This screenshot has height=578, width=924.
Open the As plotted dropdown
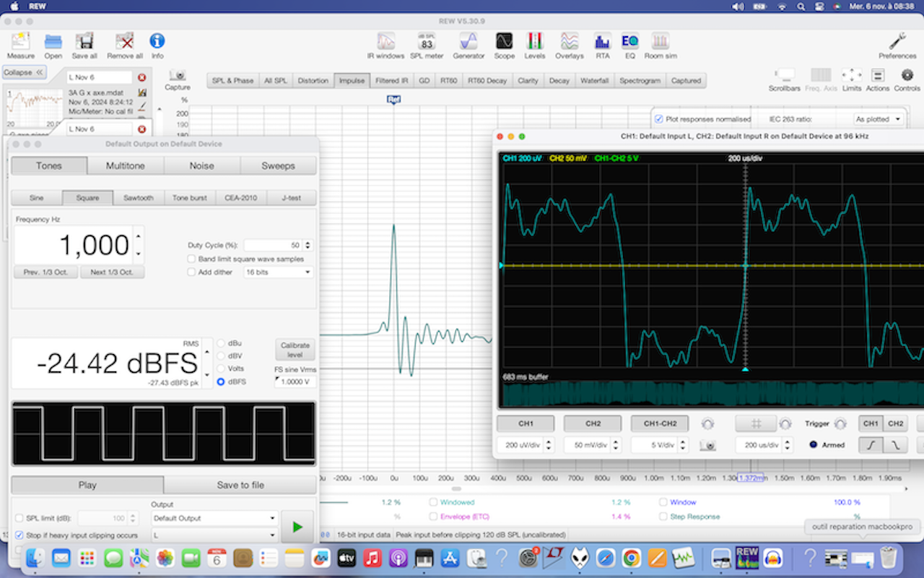pos(878,119)
